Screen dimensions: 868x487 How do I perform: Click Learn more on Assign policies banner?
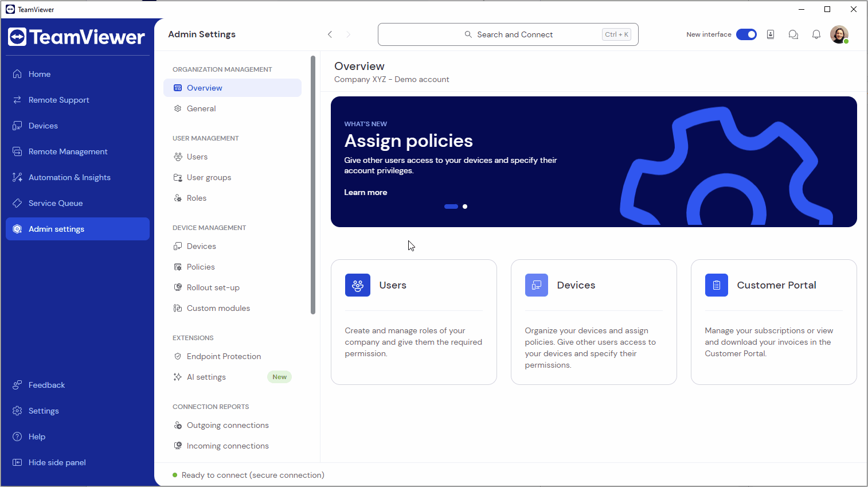366,192
